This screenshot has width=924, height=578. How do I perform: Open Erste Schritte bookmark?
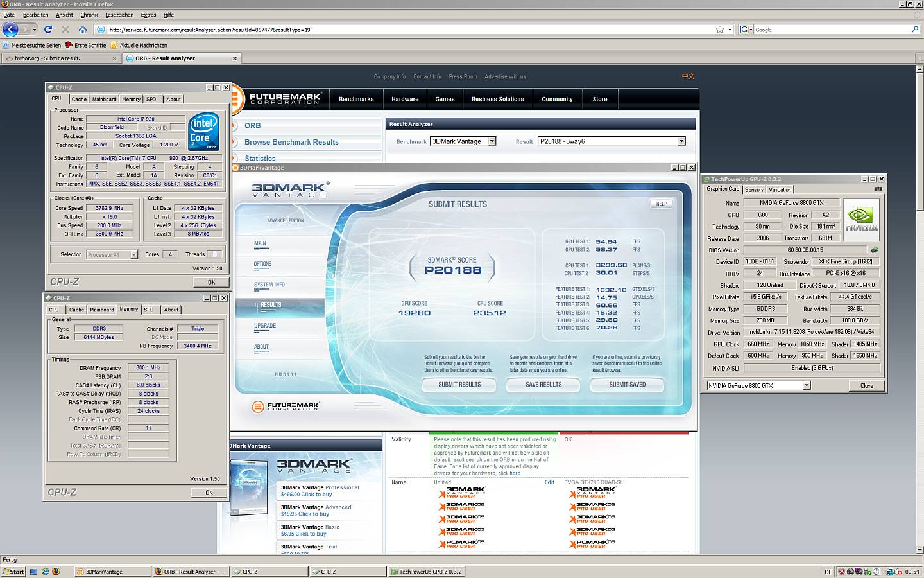pos(86,45)
